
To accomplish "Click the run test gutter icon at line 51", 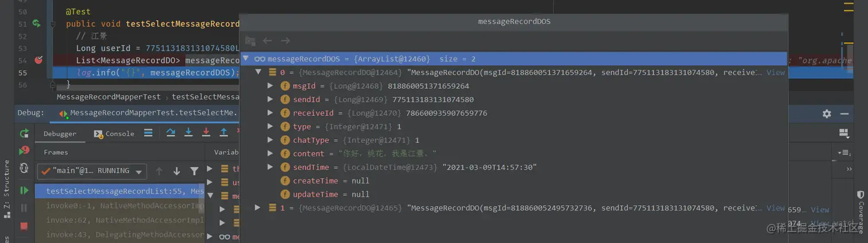I will click(x=36, y=23).
